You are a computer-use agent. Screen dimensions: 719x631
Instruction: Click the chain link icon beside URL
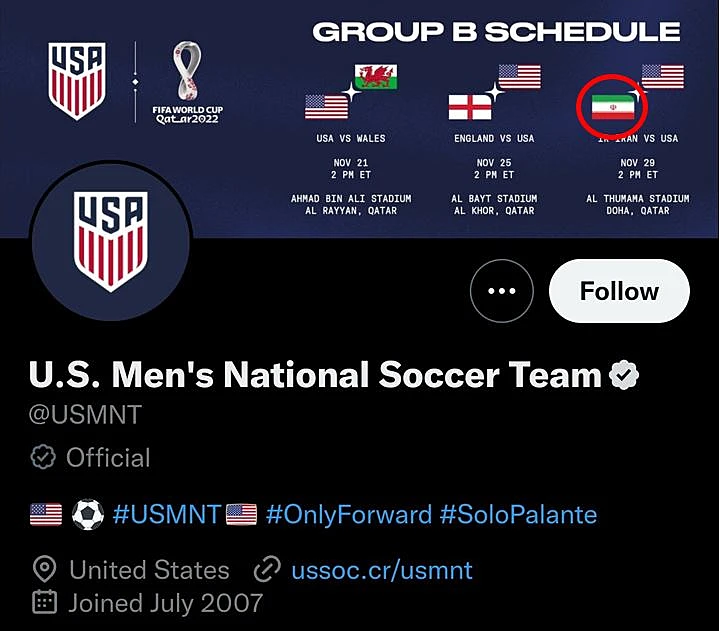(266, 571)
